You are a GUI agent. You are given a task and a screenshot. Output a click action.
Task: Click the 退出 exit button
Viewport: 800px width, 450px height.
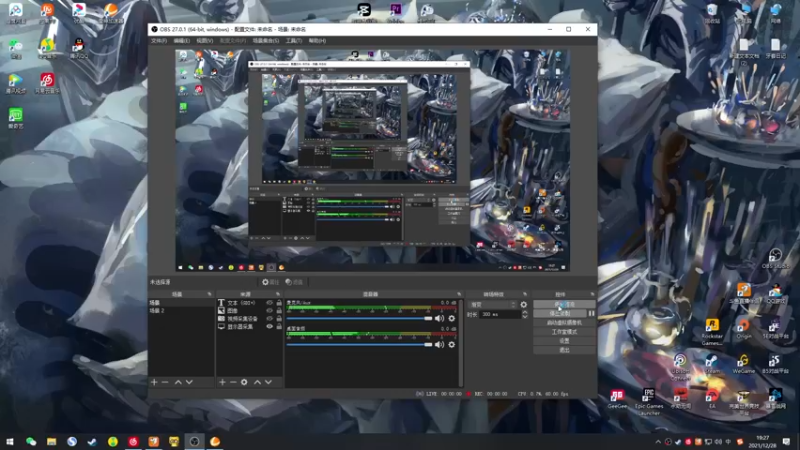(564, 350)
